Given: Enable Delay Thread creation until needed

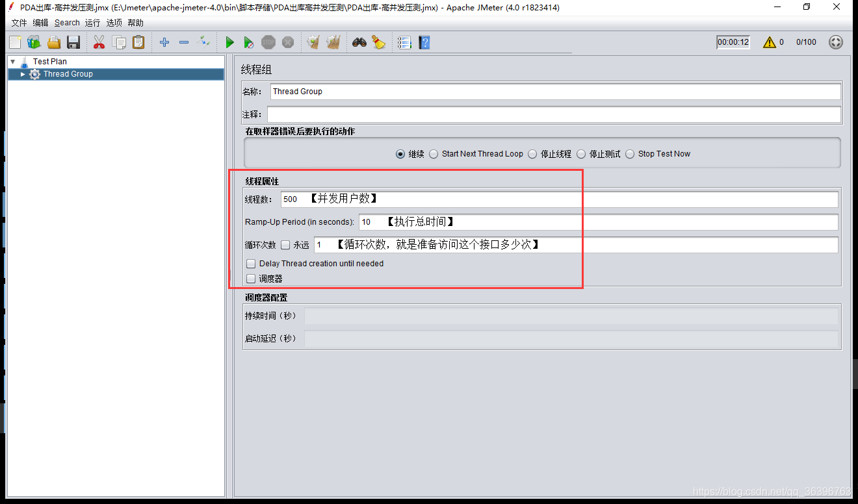Looking at the screenshot, I should 251,264.
